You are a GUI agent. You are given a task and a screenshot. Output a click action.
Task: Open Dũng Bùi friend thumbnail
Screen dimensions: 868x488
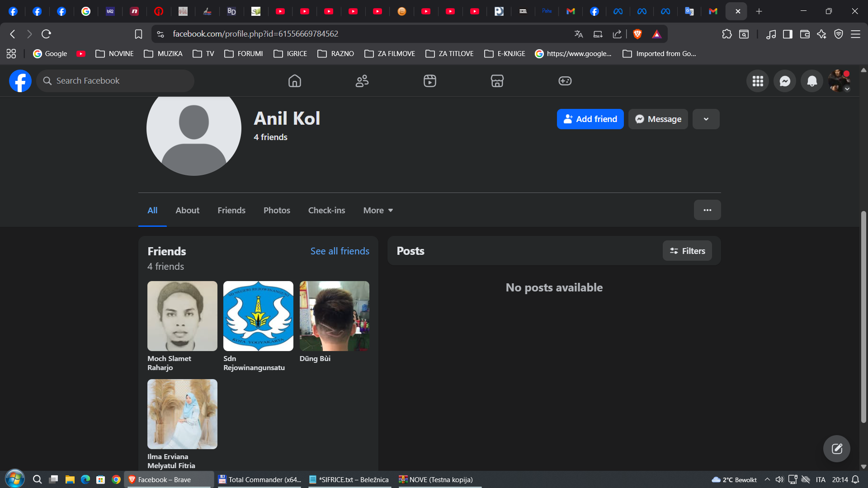pyautogui.click(x=334, y=316)
